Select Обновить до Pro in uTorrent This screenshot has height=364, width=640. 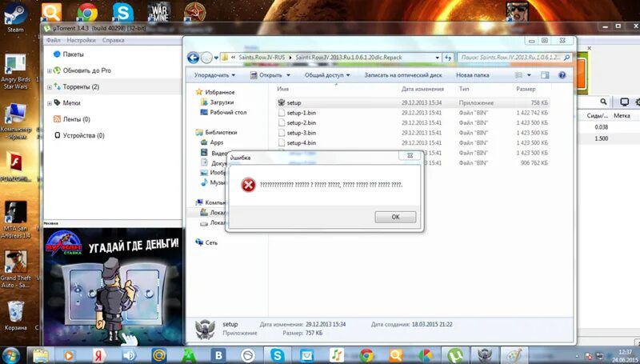click(86, 70)
